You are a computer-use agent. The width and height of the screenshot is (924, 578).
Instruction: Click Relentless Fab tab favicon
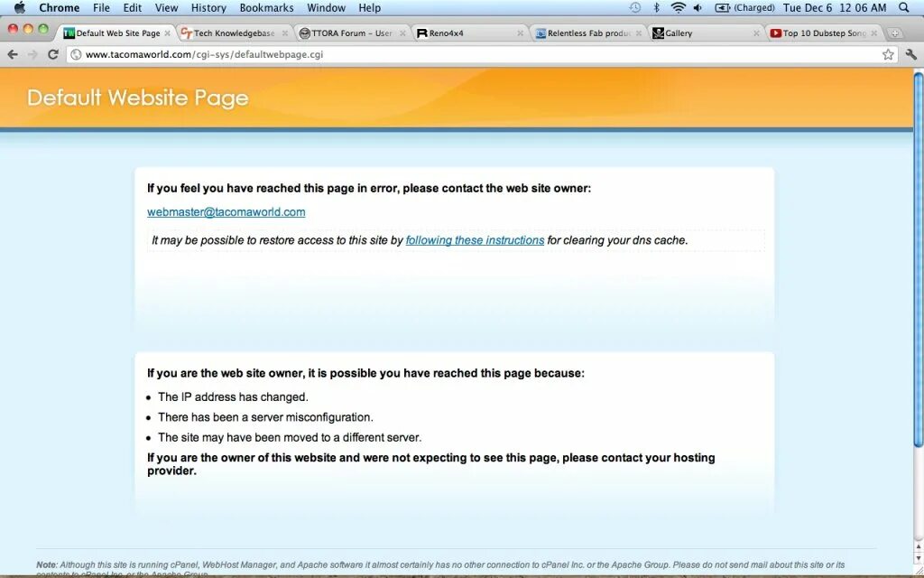[541, 33]
